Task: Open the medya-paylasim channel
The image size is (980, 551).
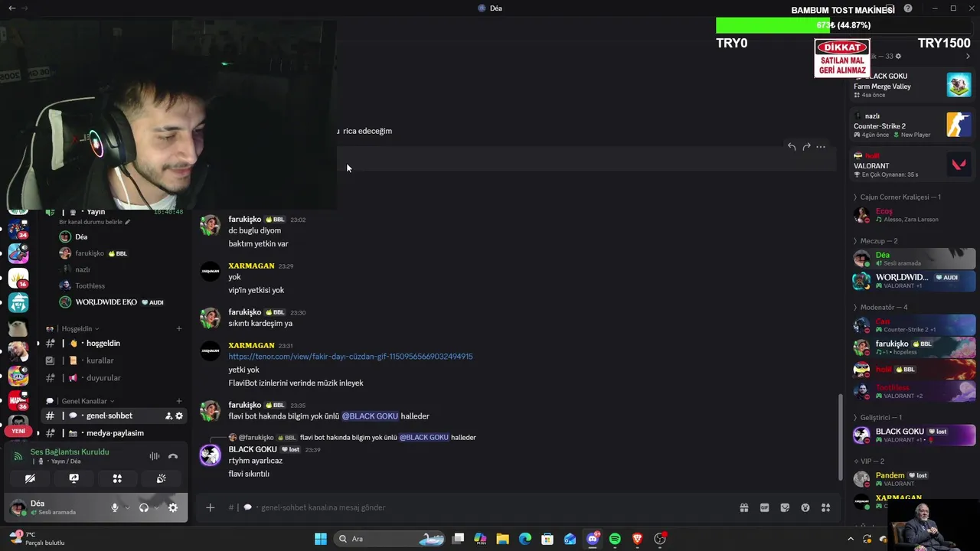Action: pyautogui.click(x=114, y=433)
